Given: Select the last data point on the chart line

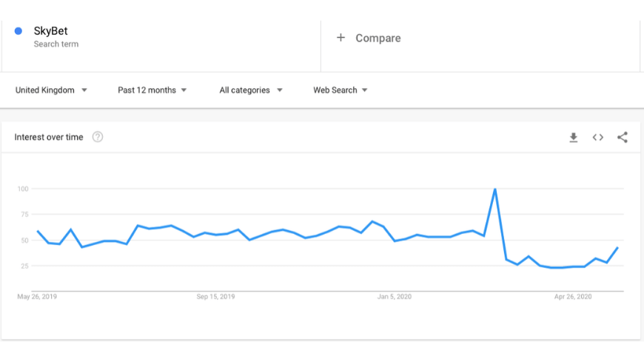Looking at the screenshot, I should click(617, 248).
